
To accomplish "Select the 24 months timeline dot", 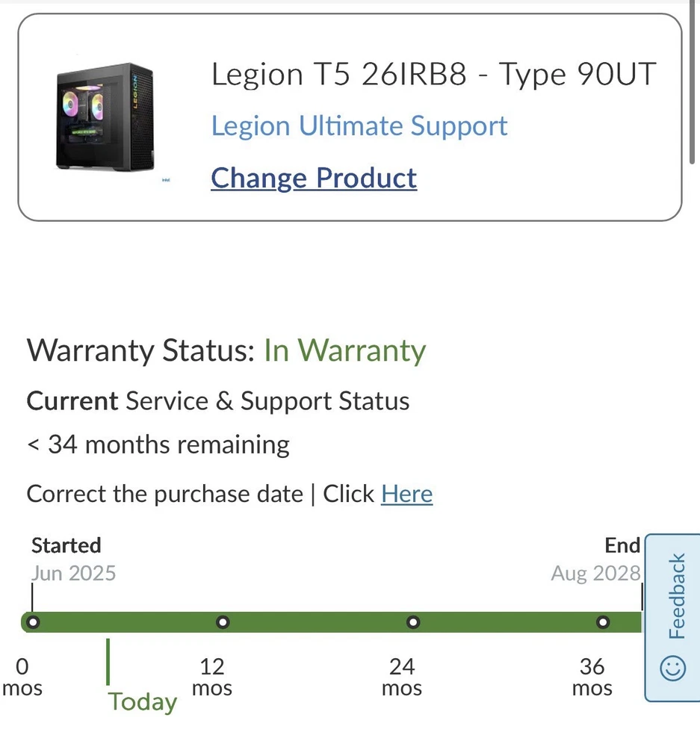I will [413, 622].
